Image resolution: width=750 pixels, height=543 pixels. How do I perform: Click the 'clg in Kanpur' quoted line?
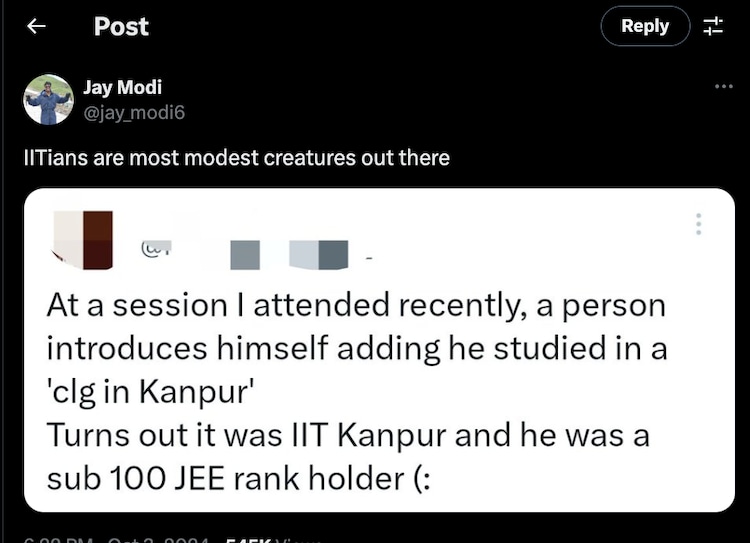click(x=152, y=391)
